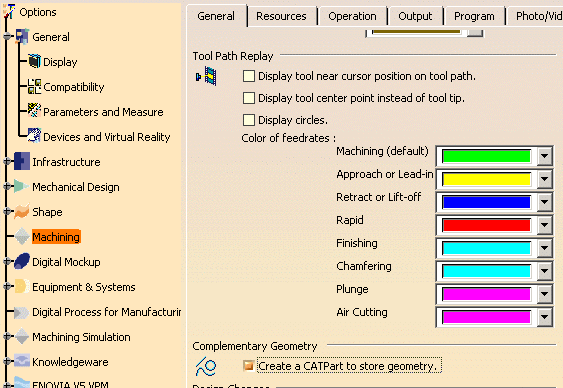Click the Tool Path Replay section icon
The width and height of the screenshot is (563, 388).
[207, 76]
